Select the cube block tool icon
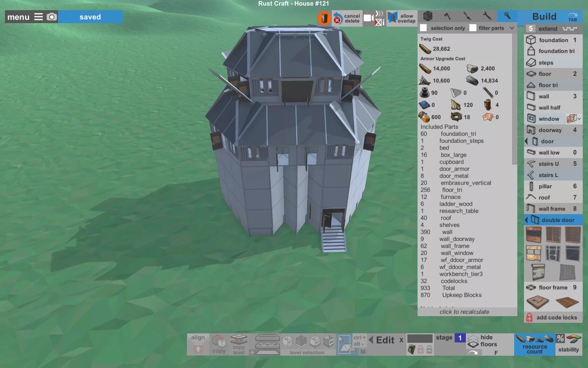 tap(428, 16)
